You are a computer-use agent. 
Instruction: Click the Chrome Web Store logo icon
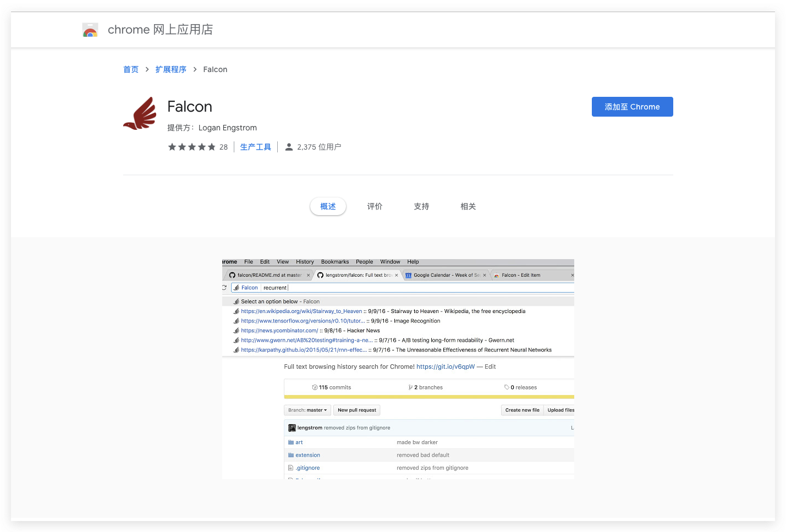pyautogui.click(x=90, y=30)
